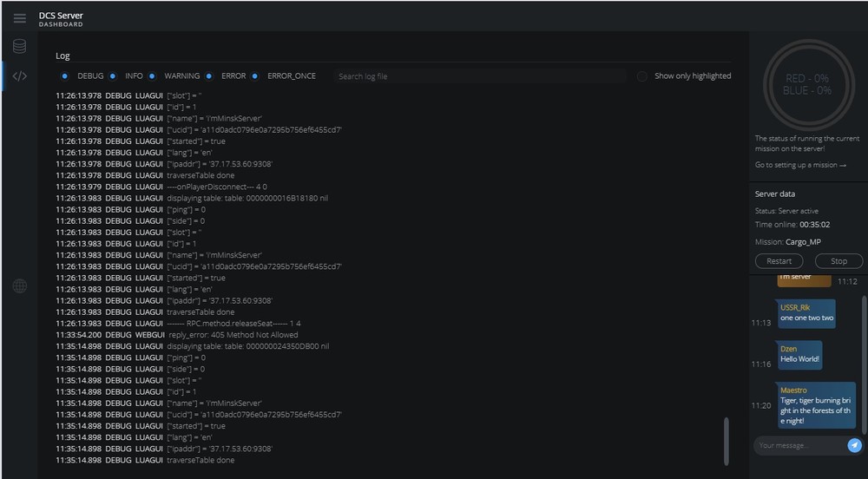This screenshot has width=868, height=479.
Task: Open the hamburger navigation menu
Action: [19, 18]
